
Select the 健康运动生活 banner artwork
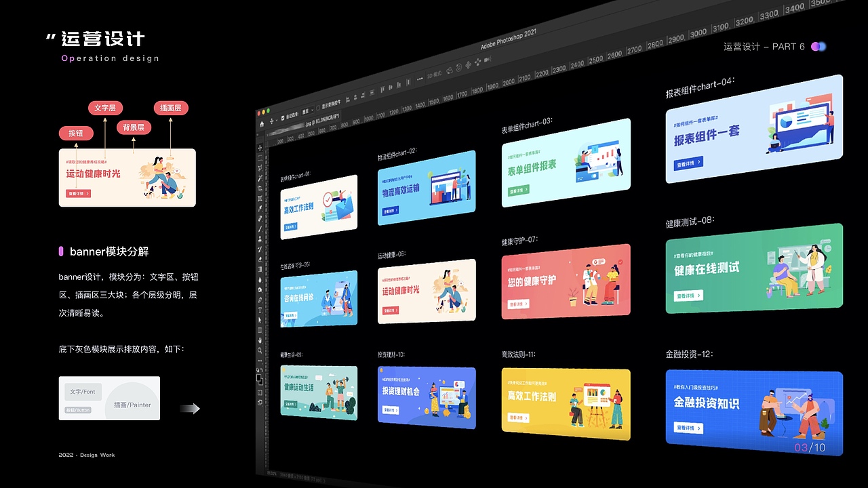[x=319, y=392]
